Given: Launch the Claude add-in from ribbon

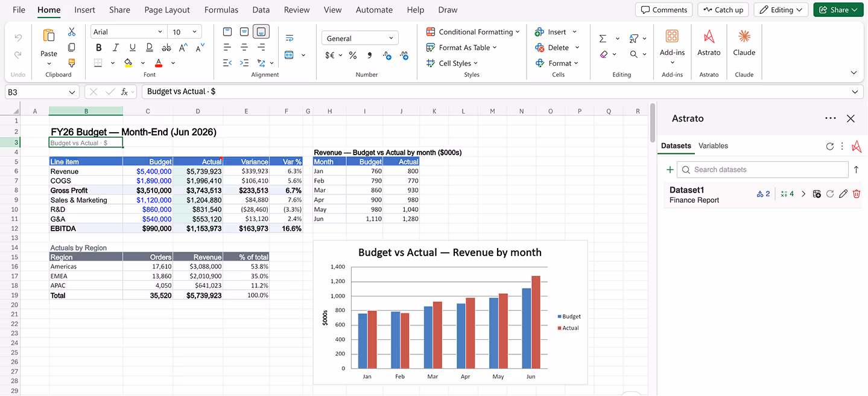Looking at the screenshot, I should click(x=744, y=43).
